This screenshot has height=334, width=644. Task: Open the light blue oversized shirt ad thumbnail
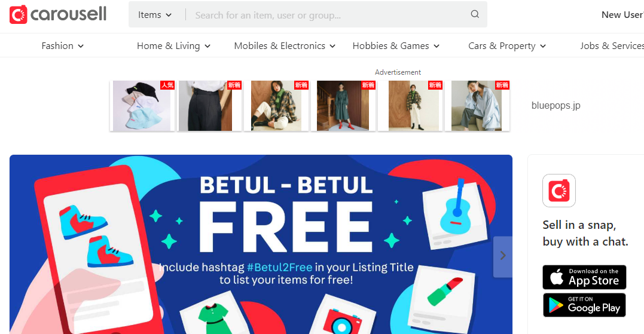pos(477,106)
